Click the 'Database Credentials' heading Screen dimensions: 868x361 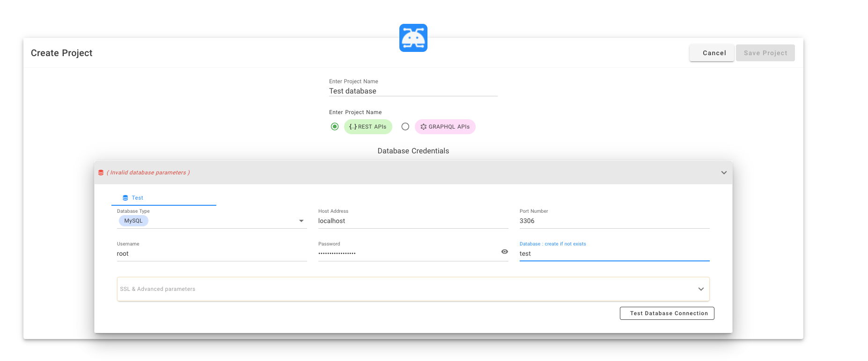(413, 151)
